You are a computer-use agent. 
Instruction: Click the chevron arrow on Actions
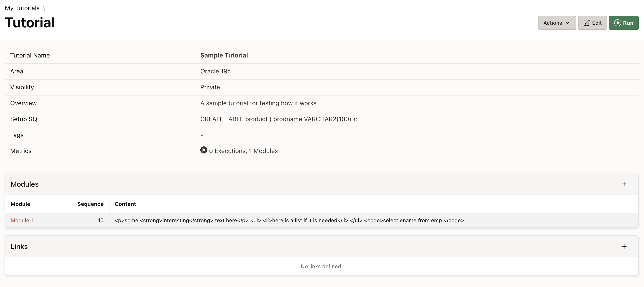[x=567, y=23]
